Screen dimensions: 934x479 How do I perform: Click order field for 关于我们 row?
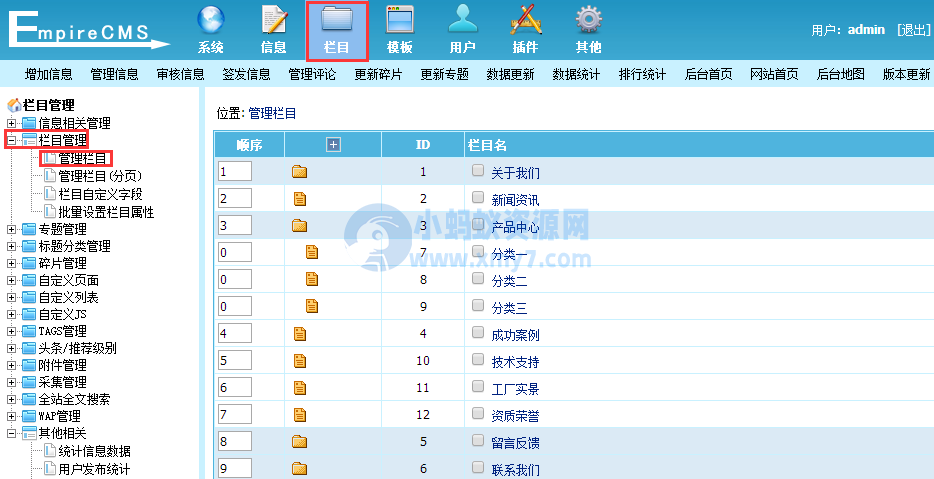tap(235, 172)
